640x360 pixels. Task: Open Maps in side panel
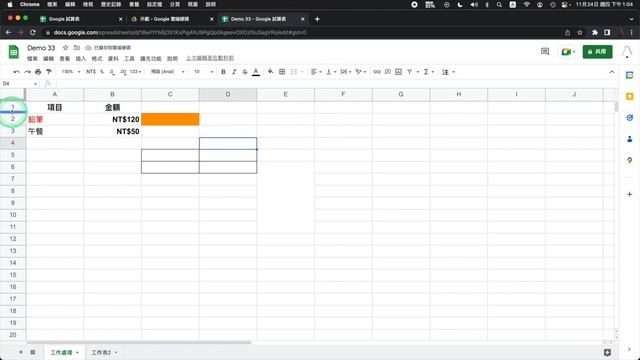629,160
